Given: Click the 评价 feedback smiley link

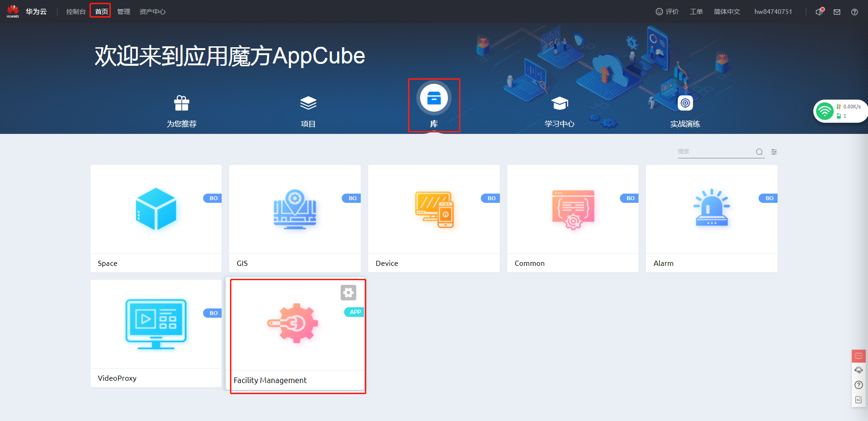Looking at the screenshot, I should (667, 12).
